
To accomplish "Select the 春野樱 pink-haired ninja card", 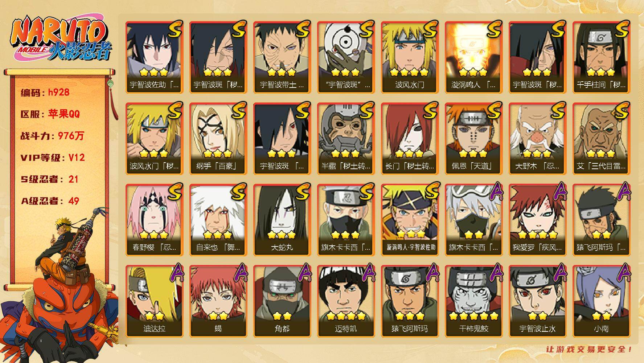I will pos(154,220).
